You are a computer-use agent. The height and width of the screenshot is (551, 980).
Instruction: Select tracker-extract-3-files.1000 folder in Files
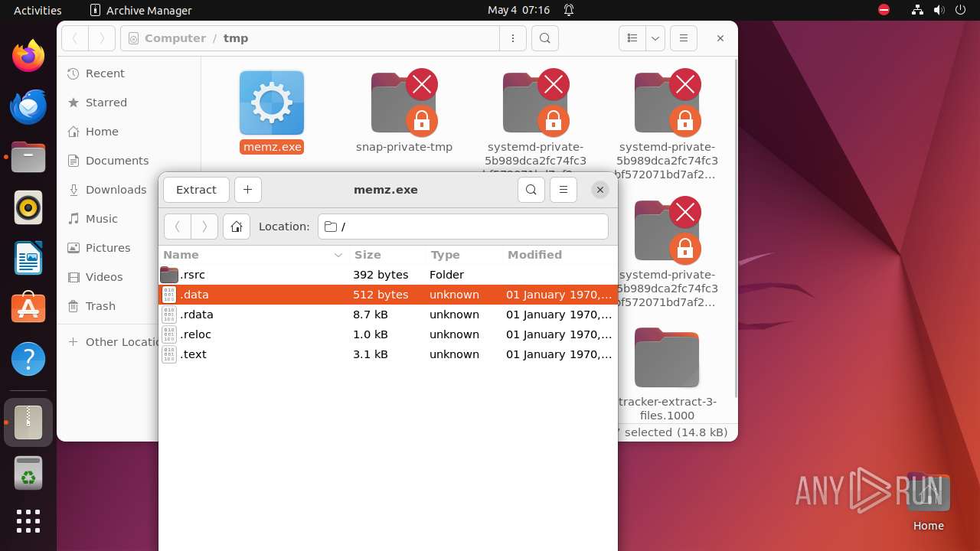tap(667, 375)
